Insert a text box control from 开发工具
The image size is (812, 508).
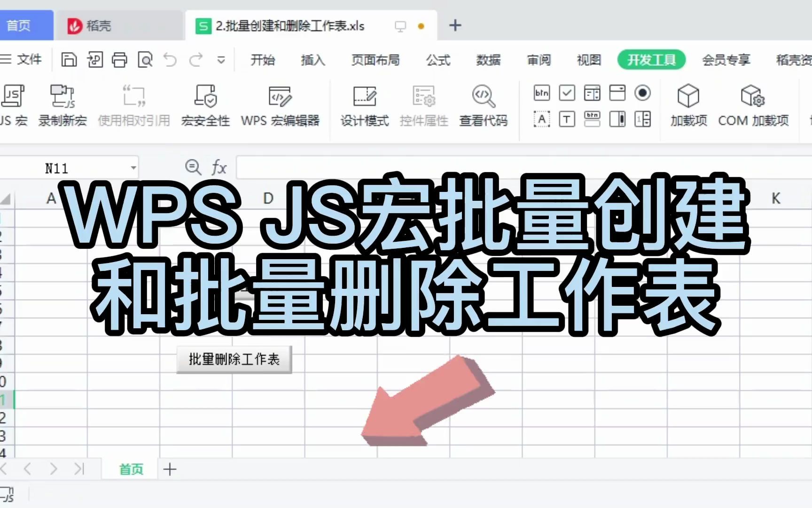(567, 120)
